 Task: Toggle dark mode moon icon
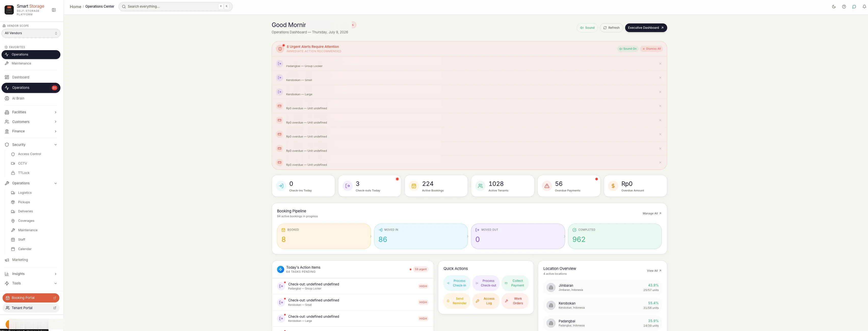834,7
